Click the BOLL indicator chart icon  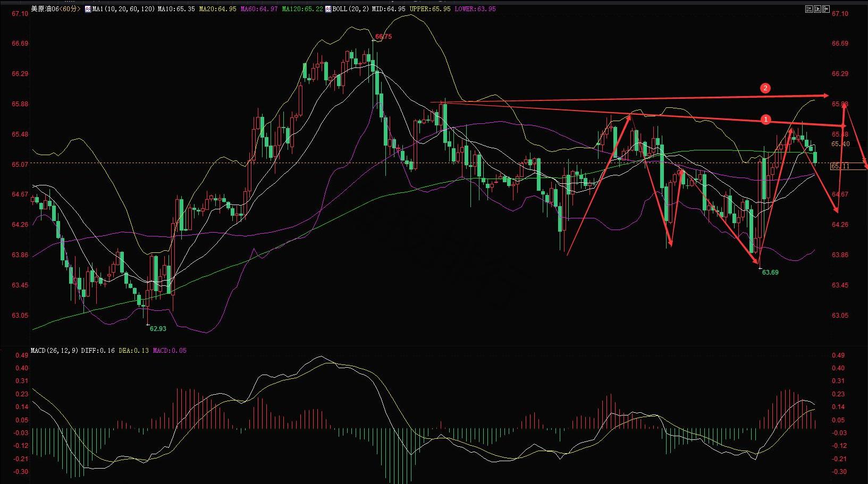(x=328, y=9)
